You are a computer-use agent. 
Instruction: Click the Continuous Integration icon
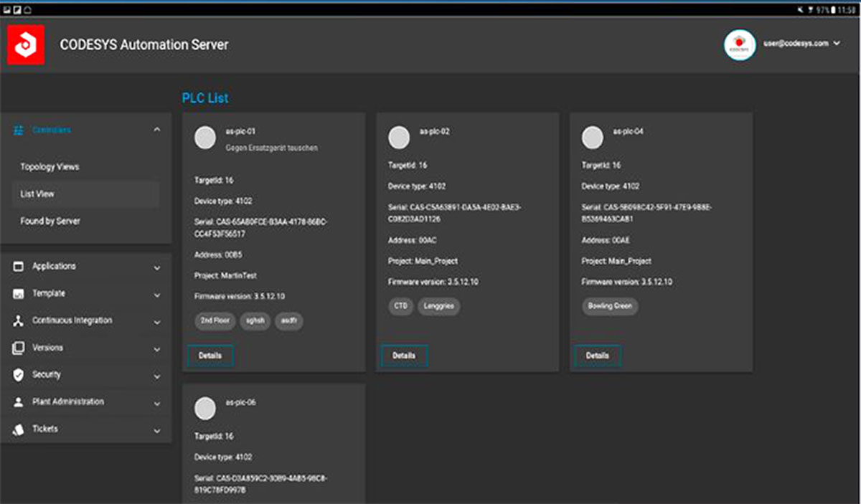[19, 320]
